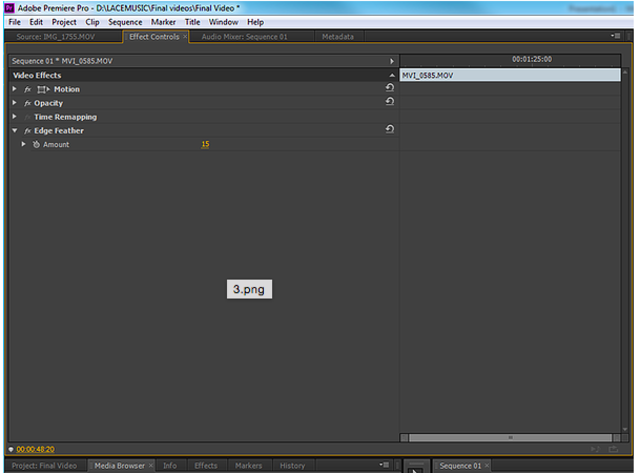Switch to Source: IMG_1755.MOV tab

[56, 37]
